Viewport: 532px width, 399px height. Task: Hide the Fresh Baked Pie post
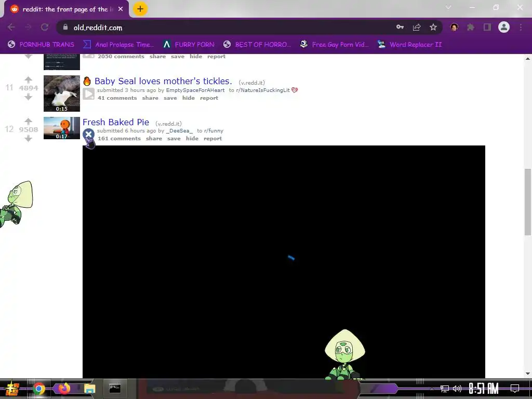192,138
